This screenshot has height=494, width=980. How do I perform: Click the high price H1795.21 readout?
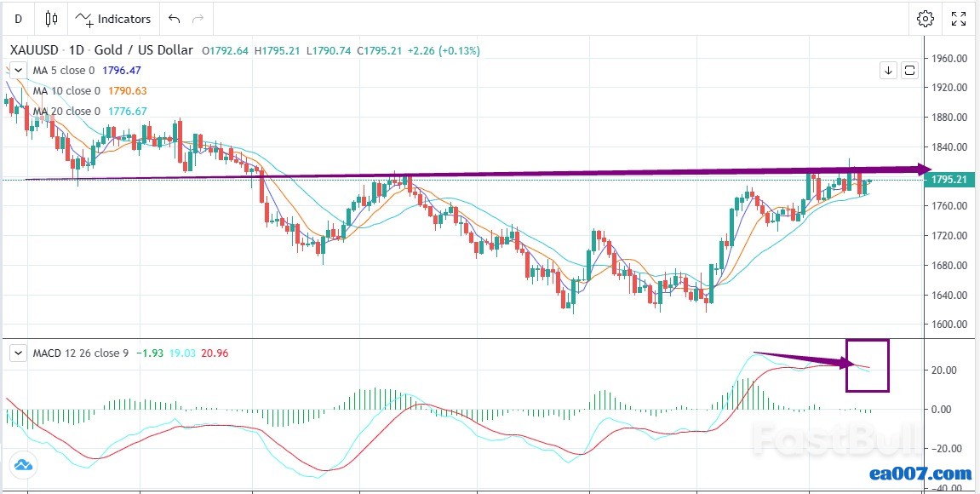tap(278, 50)
